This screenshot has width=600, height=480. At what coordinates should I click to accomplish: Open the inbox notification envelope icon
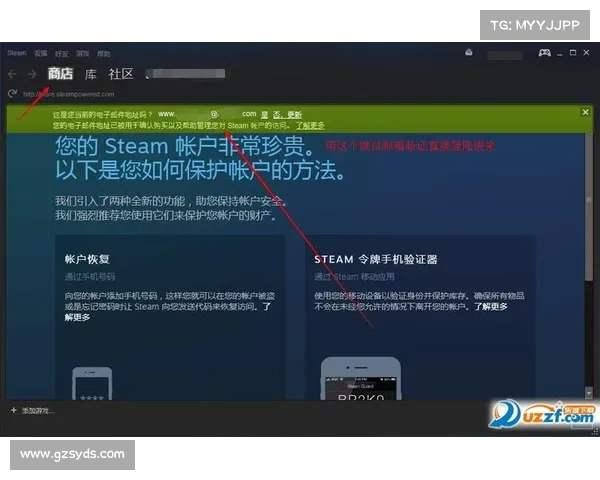pos(469,52)
